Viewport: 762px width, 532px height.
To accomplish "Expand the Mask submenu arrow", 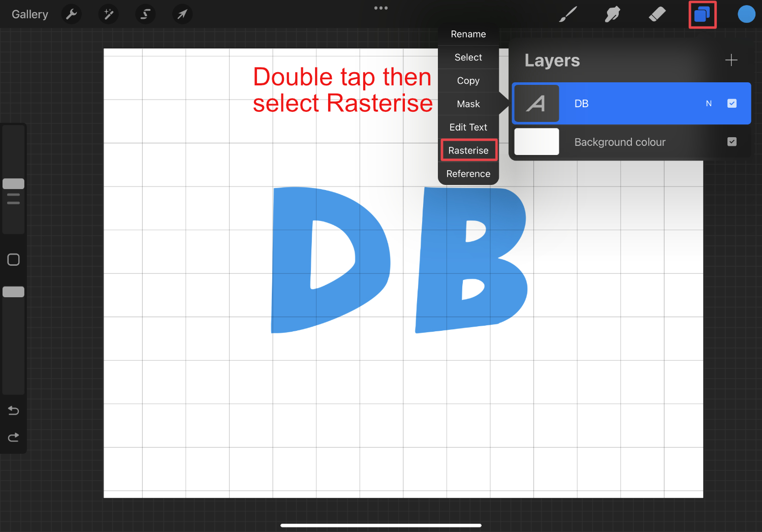I will tap(503, 104).
